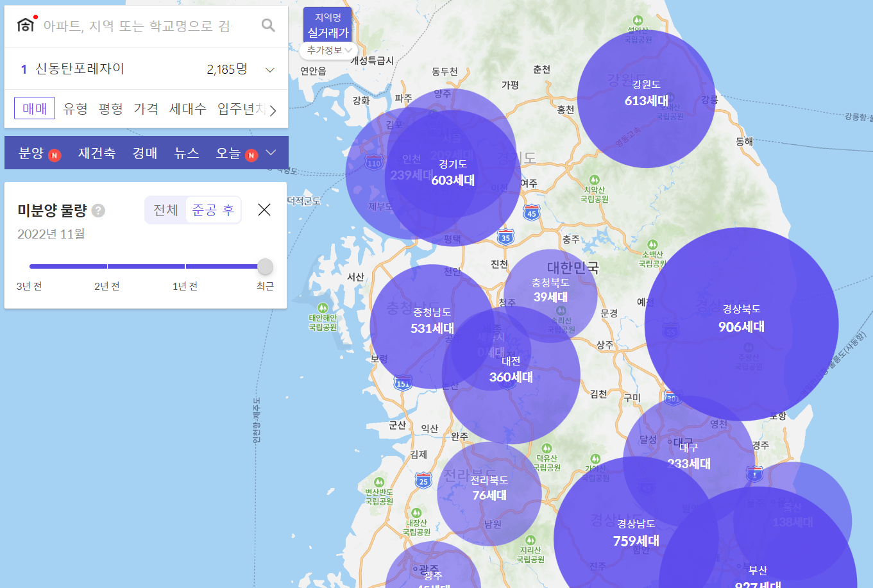
Task: Expand the 신동탄포레자이 ranking dropdown
Action: pos(270,70)
